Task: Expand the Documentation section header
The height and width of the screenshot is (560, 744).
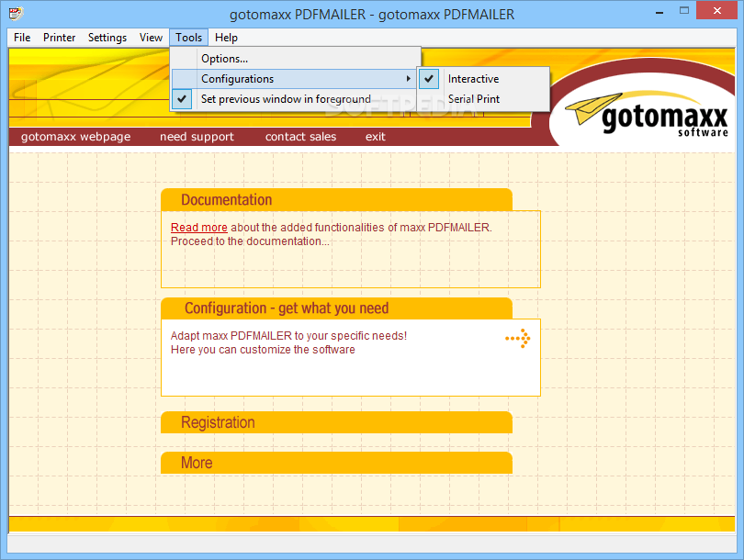Action: tap(336, 199)
